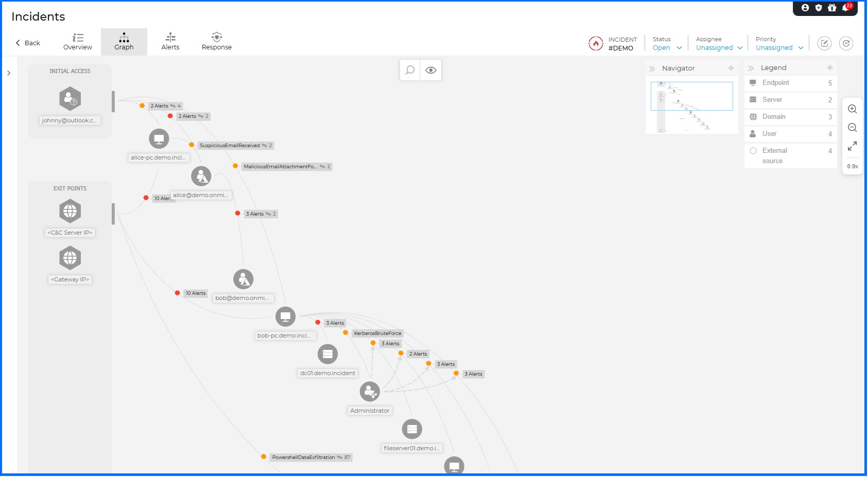The height and width of the screenshot is (477, 868).
Task: Expand the left side panel arrow
Action: coord(8,73)
